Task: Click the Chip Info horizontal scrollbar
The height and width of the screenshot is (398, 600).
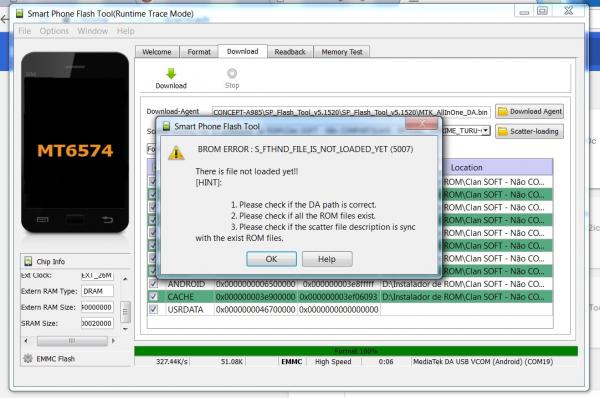Action: click(x=71, y=341)
